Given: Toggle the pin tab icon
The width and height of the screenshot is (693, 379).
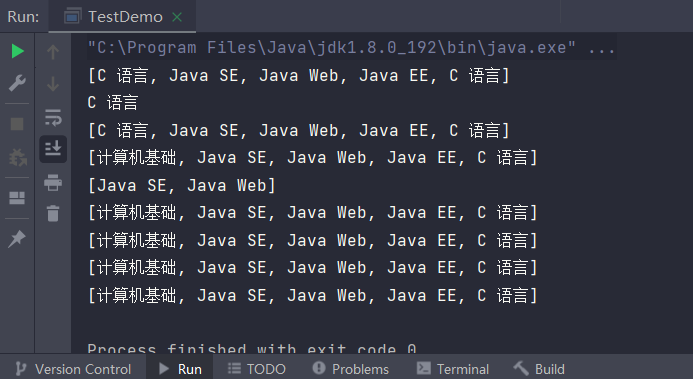Looking at the screenshot, I should 17,239.
